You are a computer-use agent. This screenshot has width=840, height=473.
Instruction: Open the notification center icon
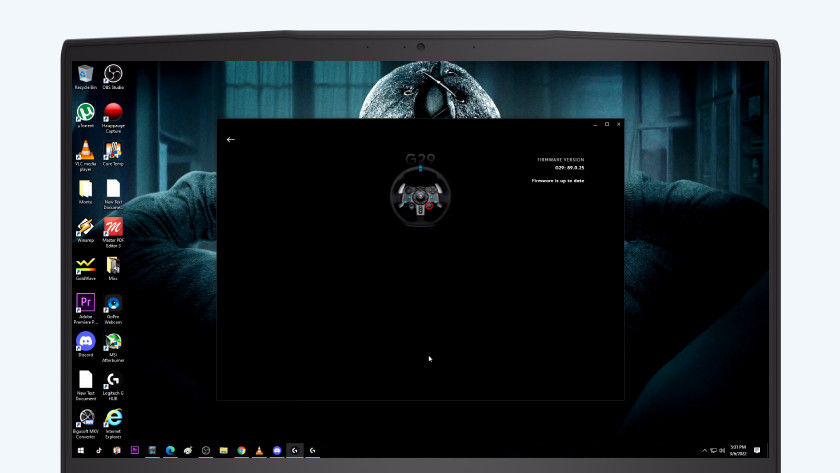pyautogui.click(x=757, y=451)
